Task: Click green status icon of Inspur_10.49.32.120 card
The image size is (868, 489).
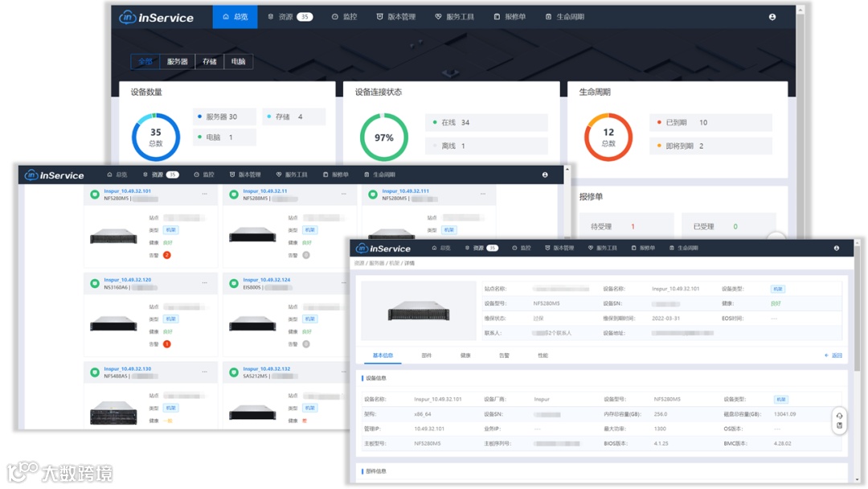Action: (x=95, y=284)
